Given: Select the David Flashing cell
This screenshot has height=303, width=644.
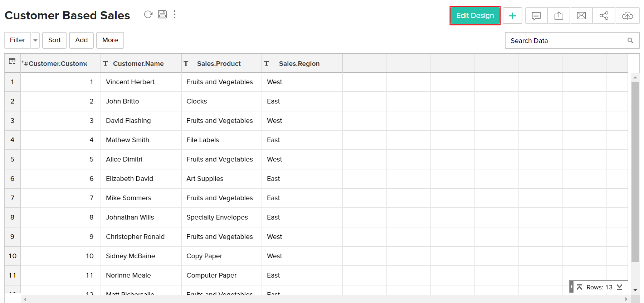Looking at the screenshot, I should (141, 121).
